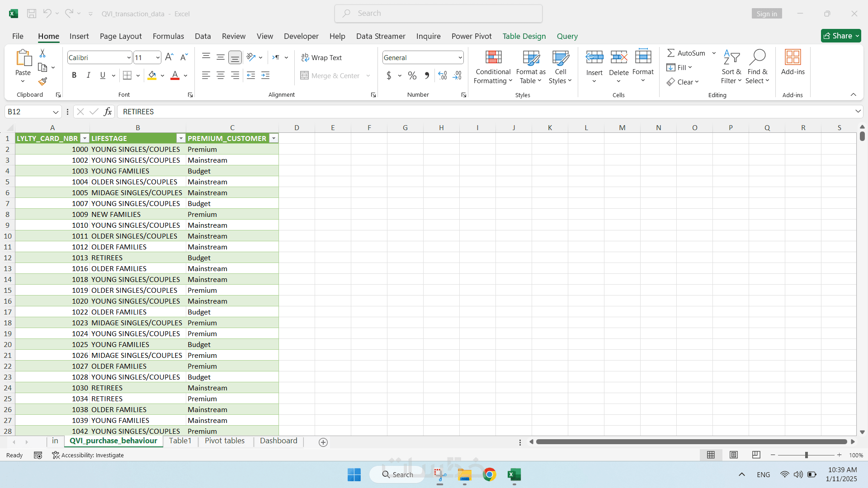Image resolution: width=868 pixels, height=488 pixels.
Task: Add a new sheet with the plus icon
Action: (x=323, y=442)
